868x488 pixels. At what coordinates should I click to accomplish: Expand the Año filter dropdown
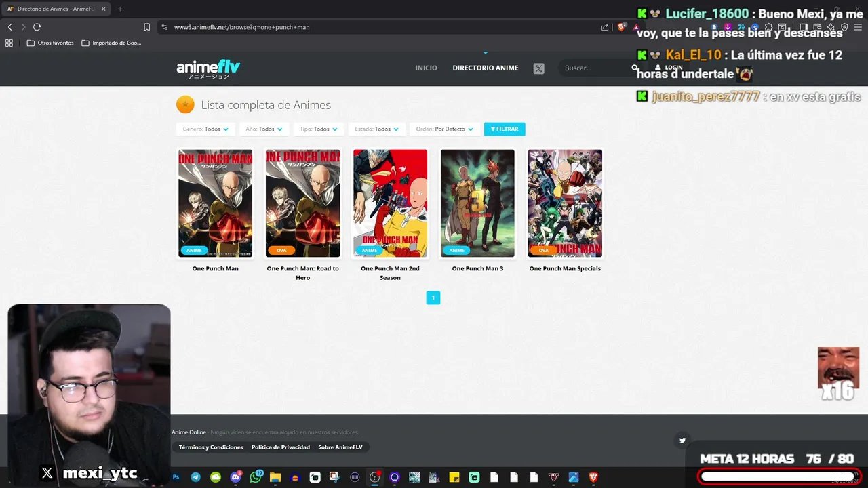click(x=264, y=129)
